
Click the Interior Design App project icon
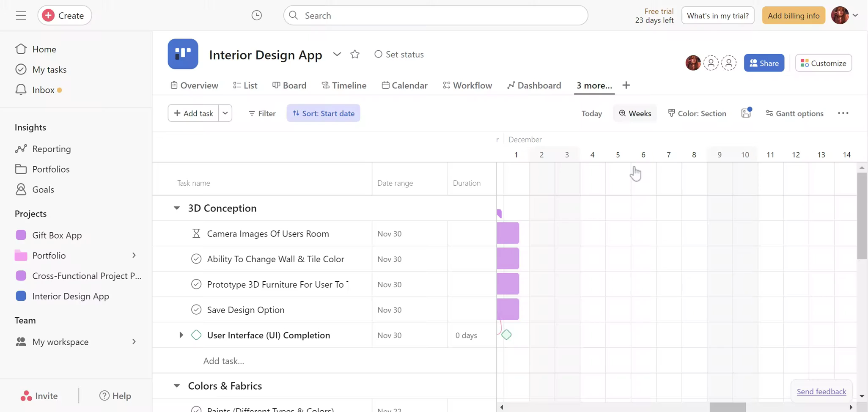tap(183, 54)
